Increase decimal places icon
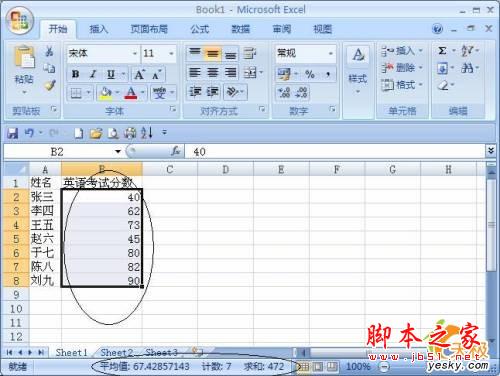The height and width of the screenshot is (376, 500). (x=284, y=92)
